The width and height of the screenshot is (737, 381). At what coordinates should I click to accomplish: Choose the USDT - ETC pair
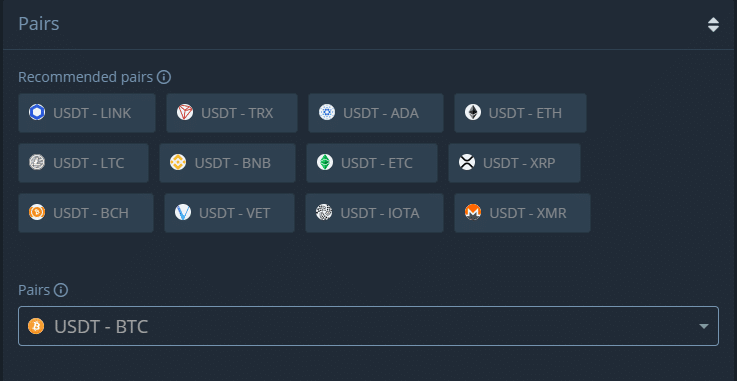[372, 163]
